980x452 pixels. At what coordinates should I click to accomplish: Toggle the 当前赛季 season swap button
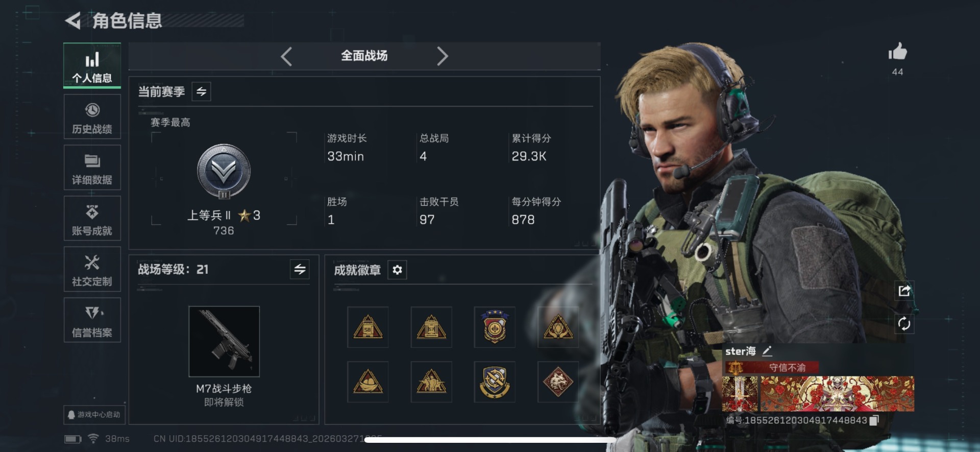[x=201, y=91]
